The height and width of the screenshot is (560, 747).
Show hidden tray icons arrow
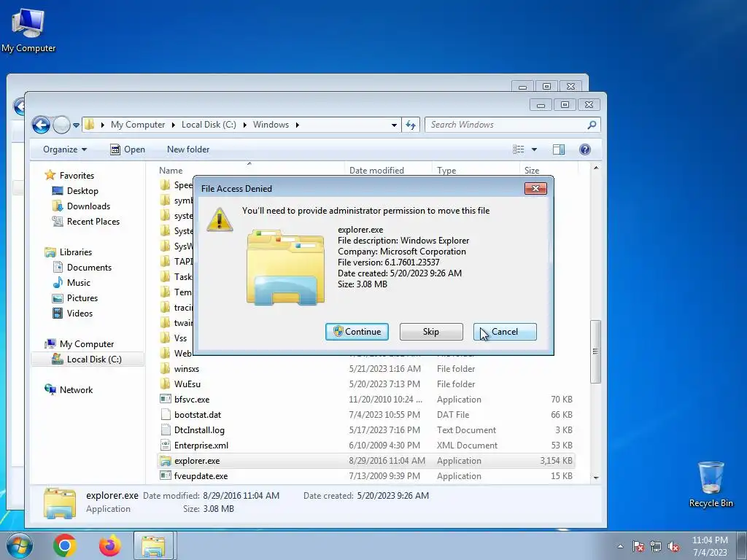[x=620, y=546]
